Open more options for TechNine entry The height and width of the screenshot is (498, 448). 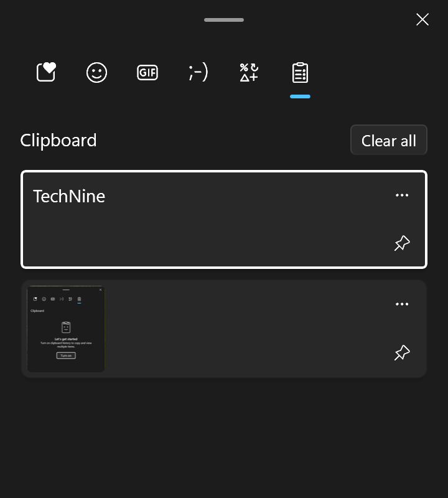point(402,195)
